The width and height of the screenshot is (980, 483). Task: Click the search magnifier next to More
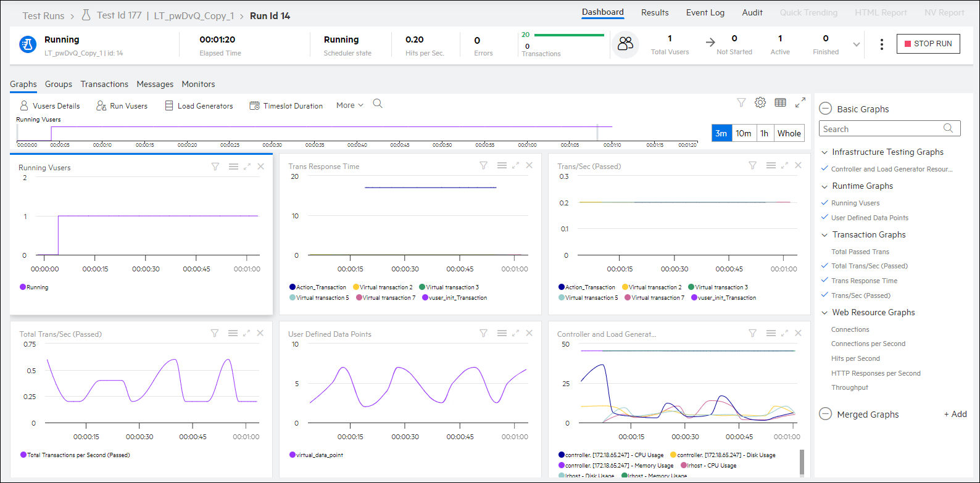[378, 104]
